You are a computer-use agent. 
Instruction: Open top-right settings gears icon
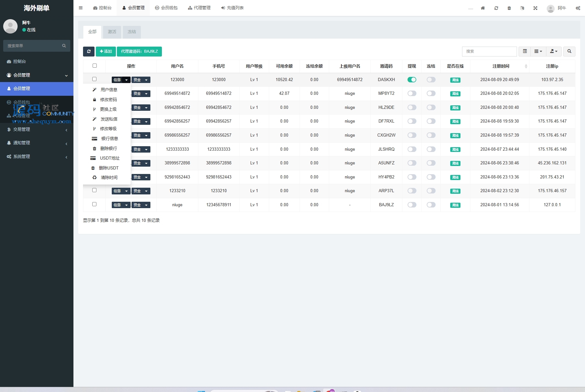tap(578, 8)
